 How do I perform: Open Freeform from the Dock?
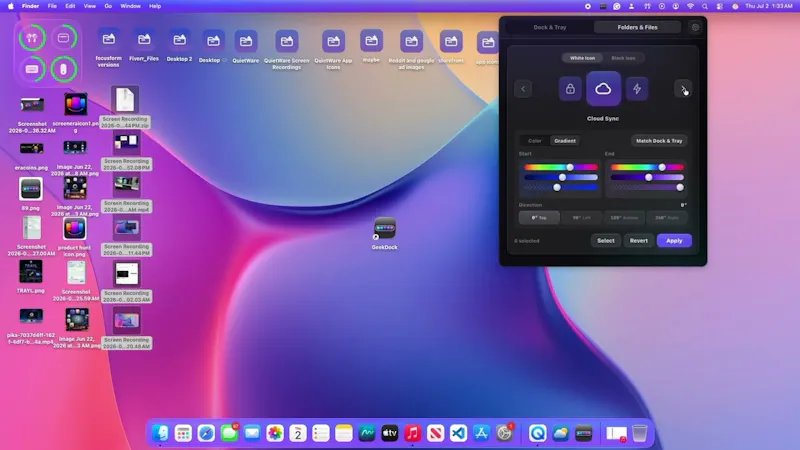(x=367, y=433)
